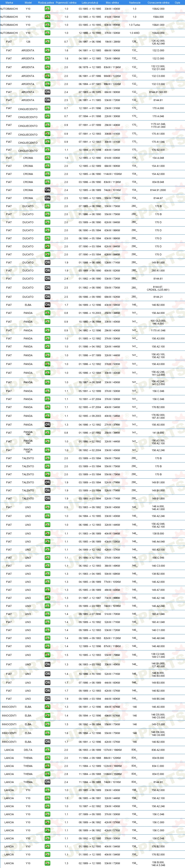Click petrol icon in Uno 138 B.000 row

pos(48,533)
